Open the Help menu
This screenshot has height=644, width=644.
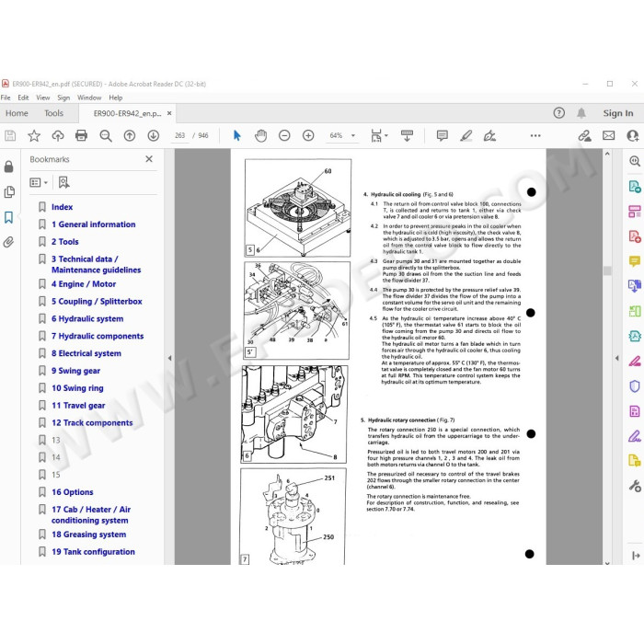coord(115,98)
